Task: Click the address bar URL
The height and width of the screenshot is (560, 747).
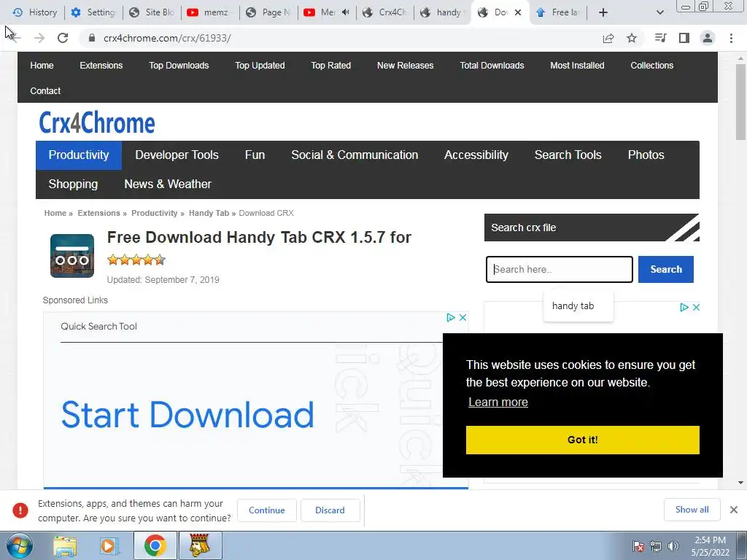Action: point(167,38)
